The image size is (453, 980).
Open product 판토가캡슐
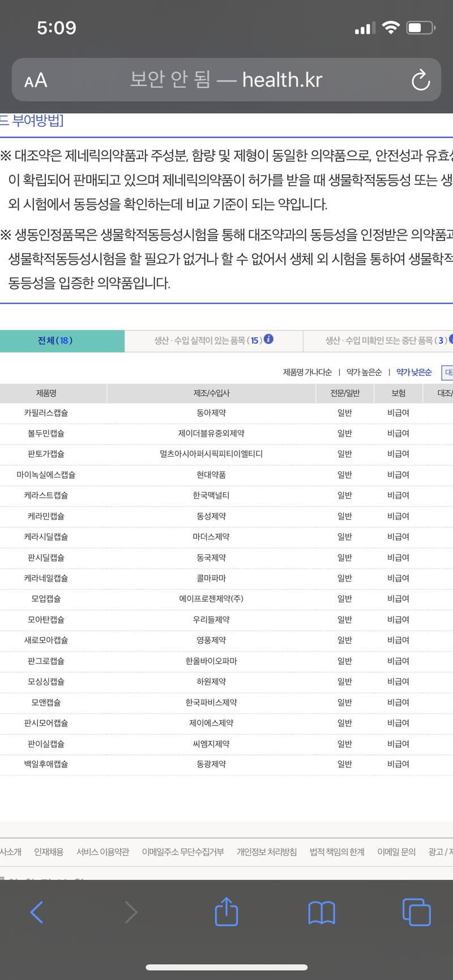click(x=46, y=454)
